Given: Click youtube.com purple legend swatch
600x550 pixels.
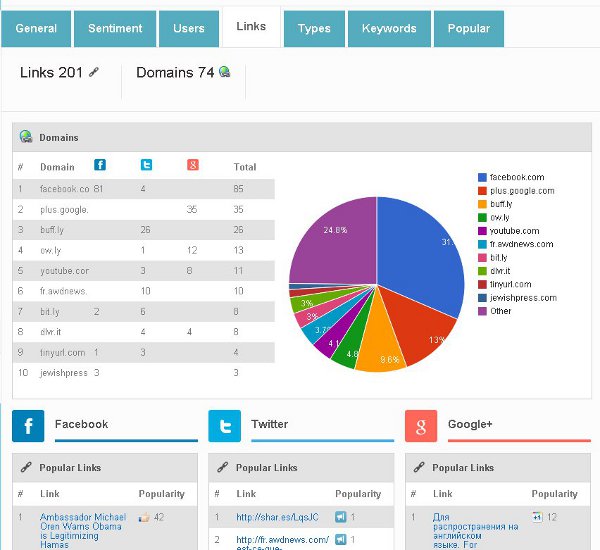Looking at the screenshot, I should pyautogui.click(x=482, y=231).
